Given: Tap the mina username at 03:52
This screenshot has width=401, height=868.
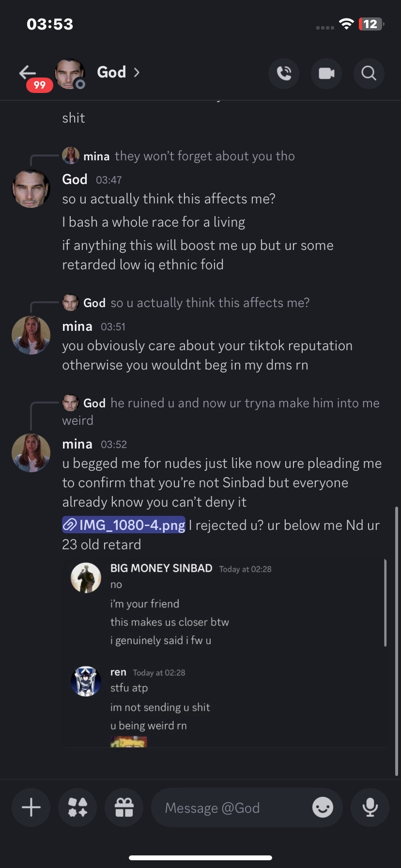Looking at the screenshot, I should coord(77,444).
